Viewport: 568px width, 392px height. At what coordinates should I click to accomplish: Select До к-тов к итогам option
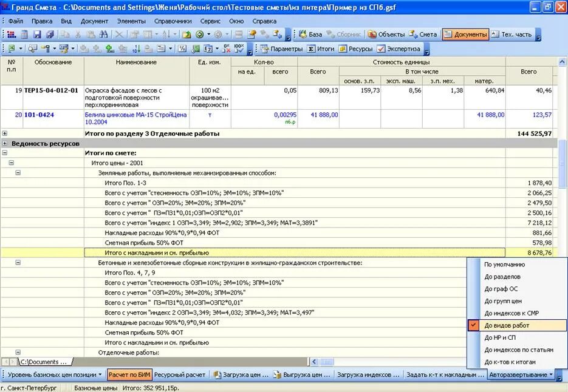point(517,362)
